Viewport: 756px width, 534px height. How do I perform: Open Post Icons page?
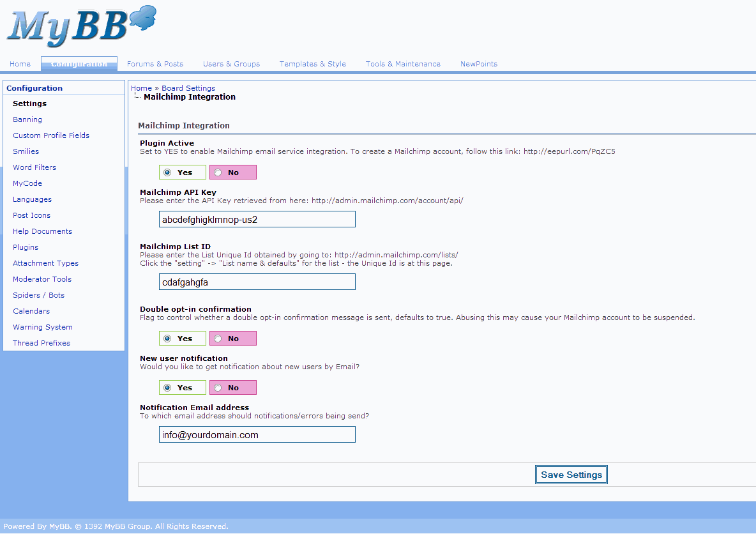tap(32, 215)
